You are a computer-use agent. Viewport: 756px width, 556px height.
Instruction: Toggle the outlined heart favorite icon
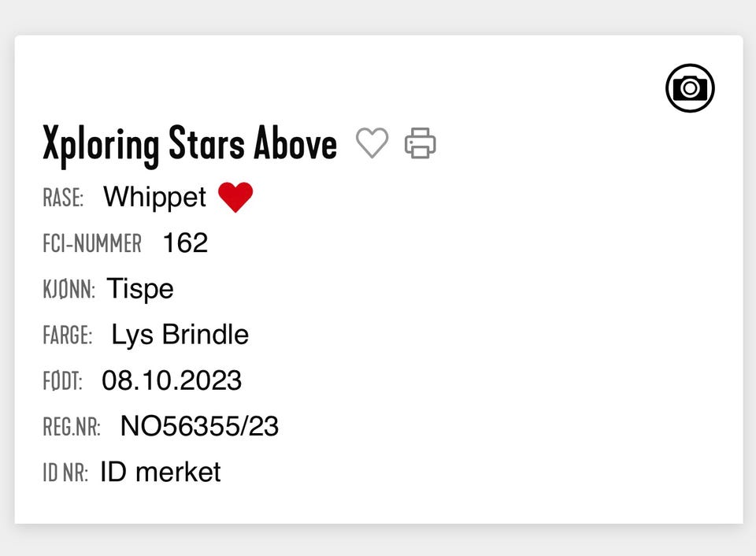(372, 143)
